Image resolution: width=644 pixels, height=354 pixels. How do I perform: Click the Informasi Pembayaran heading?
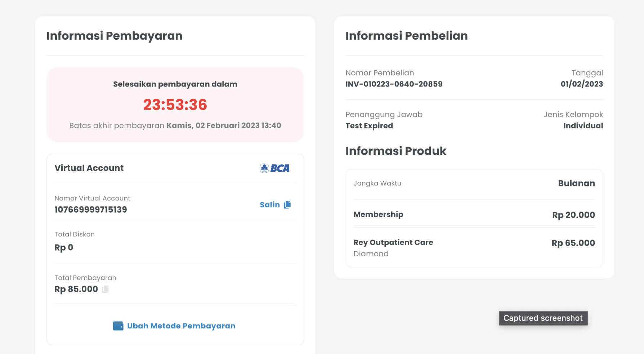tap(115, 36)
